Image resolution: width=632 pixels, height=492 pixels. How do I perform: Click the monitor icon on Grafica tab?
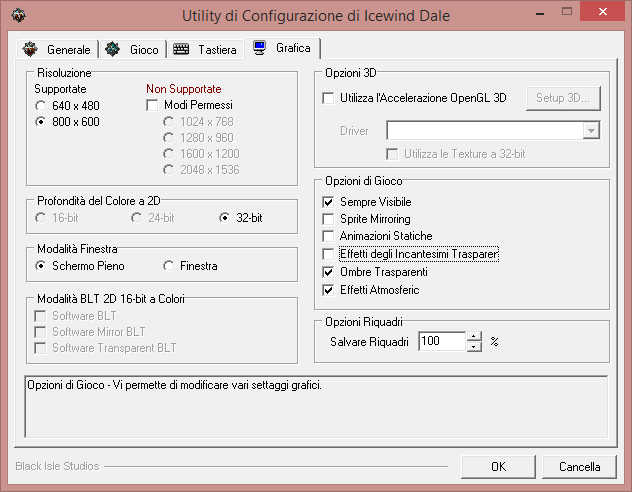click(x=260, y=48)
